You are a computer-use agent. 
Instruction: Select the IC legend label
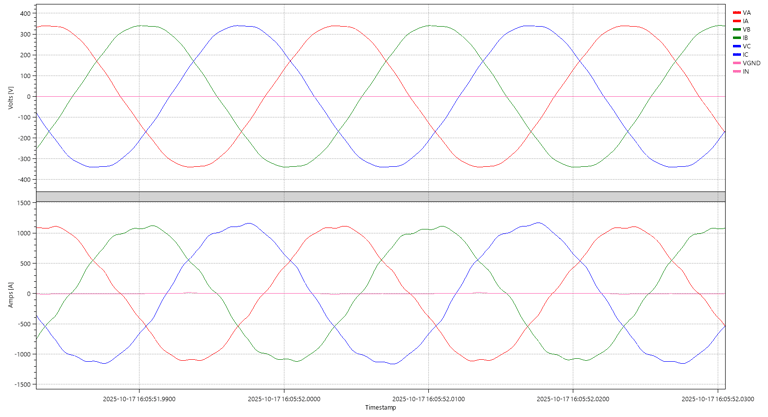[x=745, y=54]
